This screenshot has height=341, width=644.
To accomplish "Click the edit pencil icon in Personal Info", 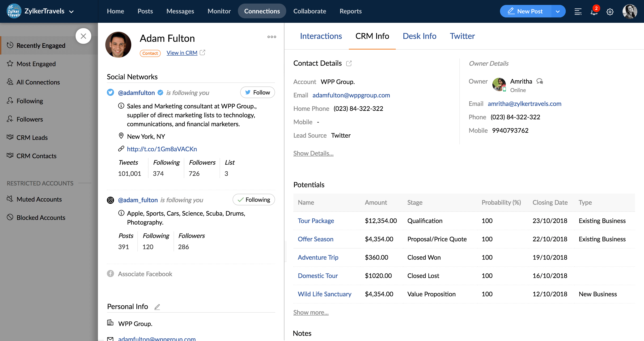I will pyautogui.click(x=158, y=307).
